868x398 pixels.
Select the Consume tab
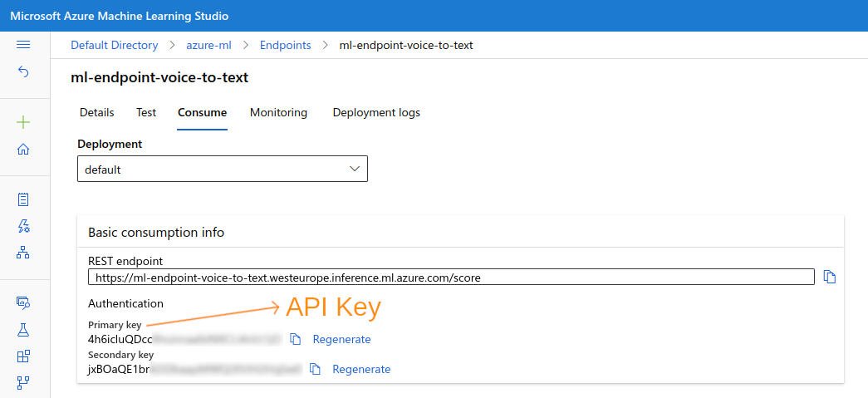coord(202,112)
